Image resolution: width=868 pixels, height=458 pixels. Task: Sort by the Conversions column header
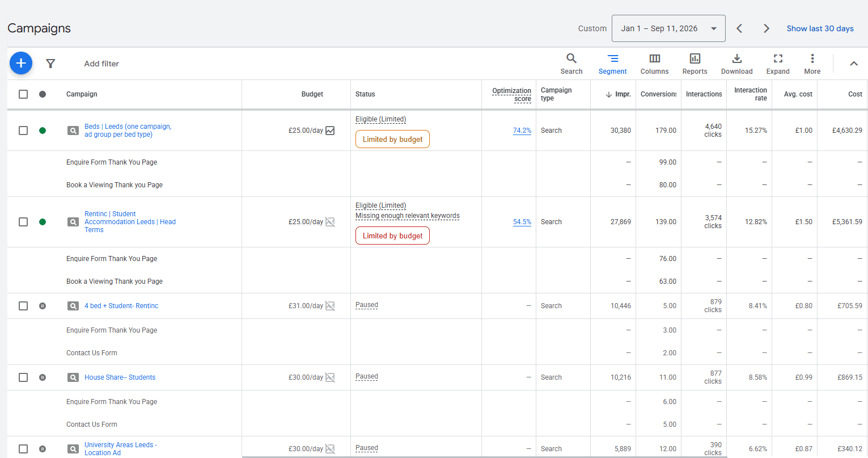(x=658, y=94)
